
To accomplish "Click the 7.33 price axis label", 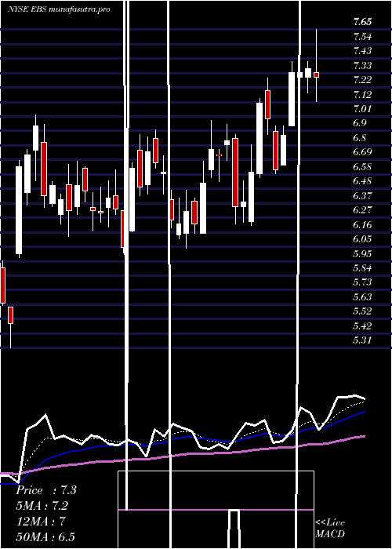I will pyautogui.click(x=362, y=65).
